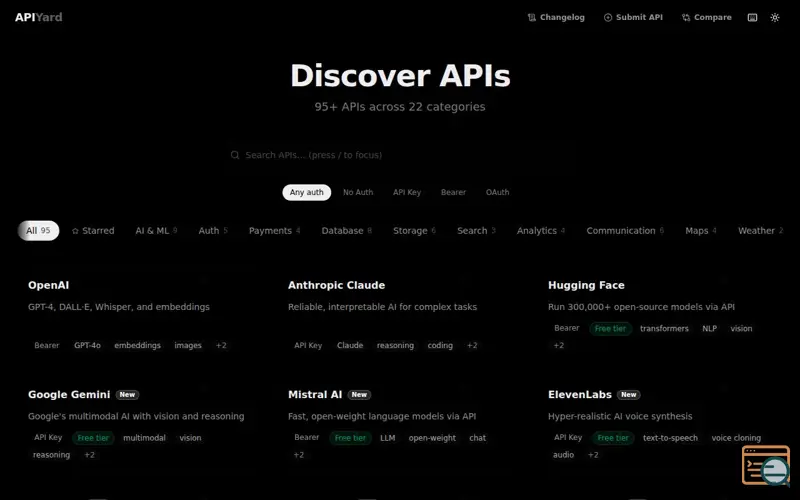Click the audio tag on ElevenLabs card
800x500 pixels.
click(x=563, y=455)
